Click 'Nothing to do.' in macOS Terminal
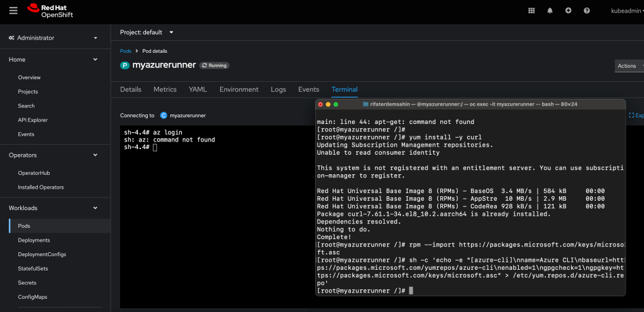 (x=344, y=230)
